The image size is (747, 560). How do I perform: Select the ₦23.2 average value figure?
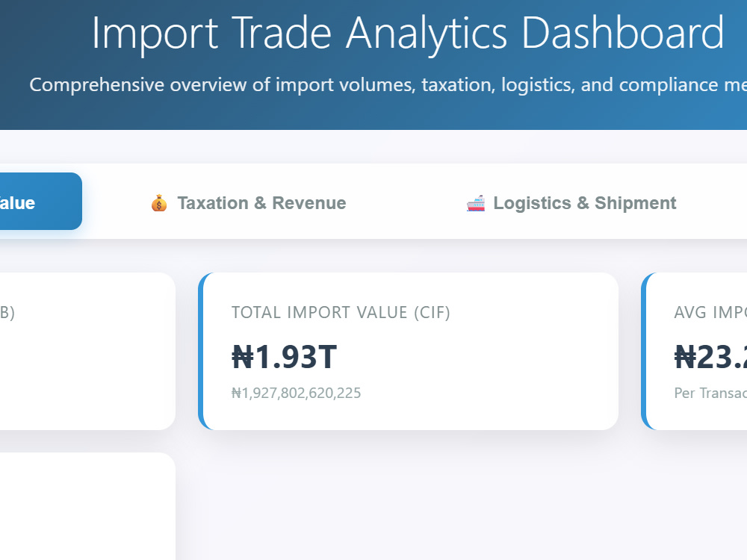coord(710,357)
